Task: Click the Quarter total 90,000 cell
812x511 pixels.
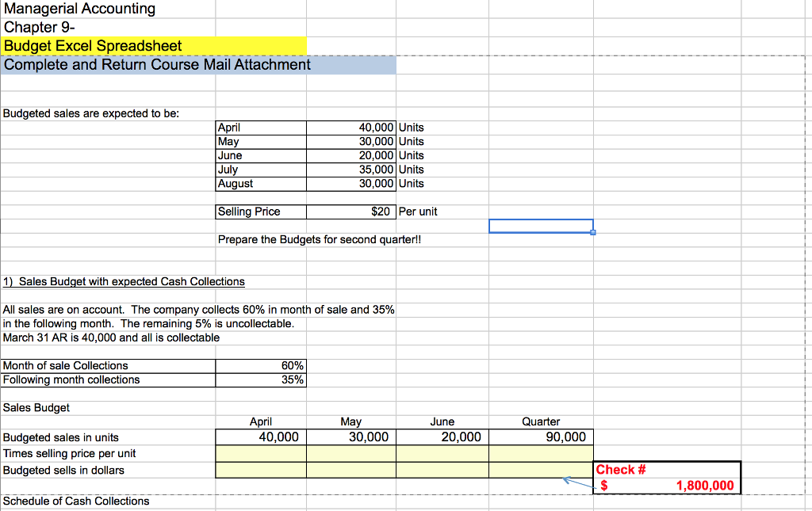Action: pyautogui.click(x=541, y=437)
